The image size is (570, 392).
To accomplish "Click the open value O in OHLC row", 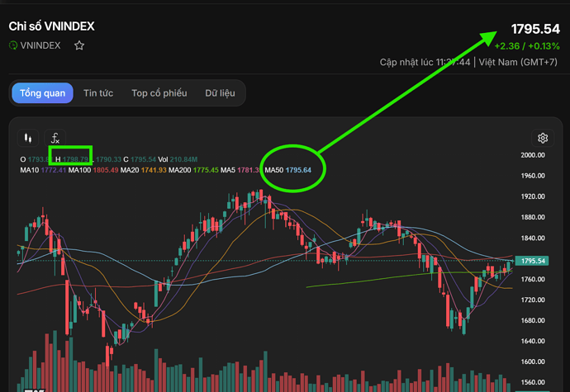I will coord(35,159).
